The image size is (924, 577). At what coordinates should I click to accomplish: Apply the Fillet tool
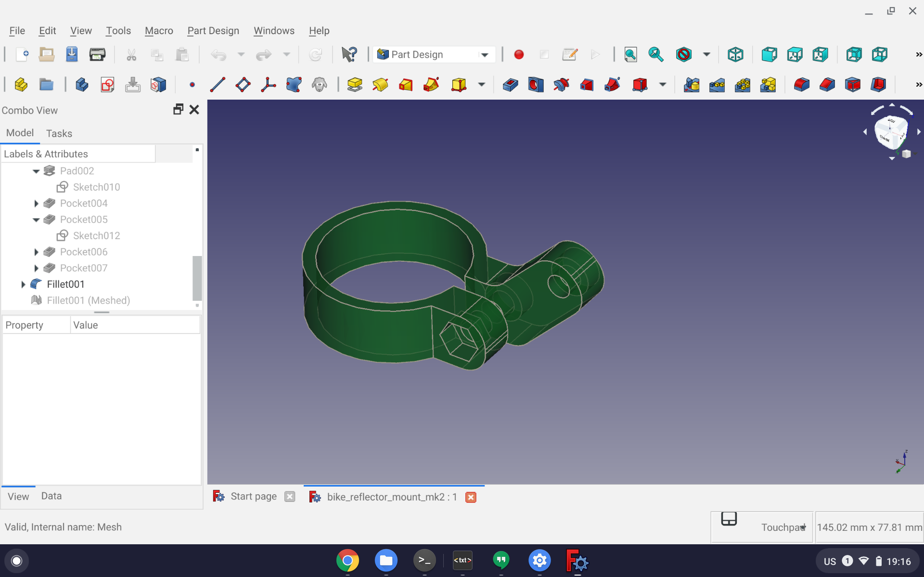click(801, 85)
